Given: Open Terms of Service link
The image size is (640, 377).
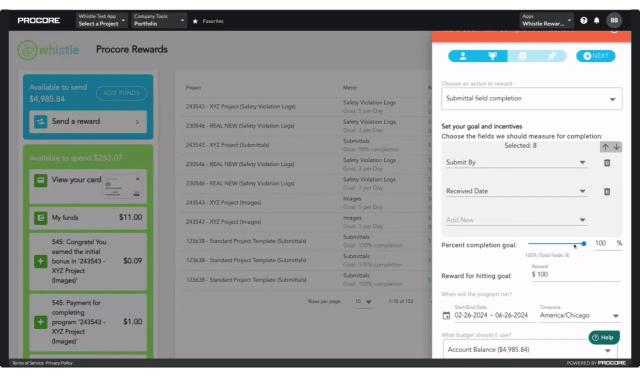Looking at the screenshot, I should (x=28, y=363).
